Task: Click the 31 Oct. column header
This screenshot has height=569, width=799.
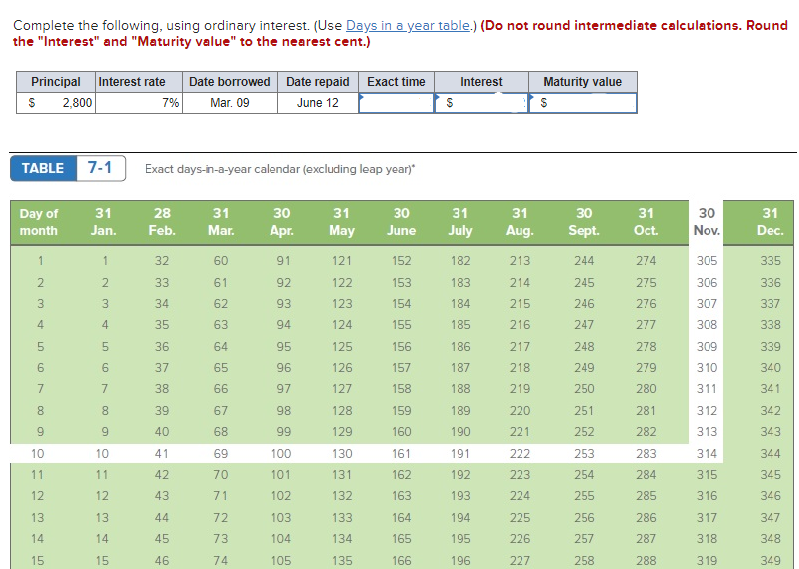Action: point(646,222)
